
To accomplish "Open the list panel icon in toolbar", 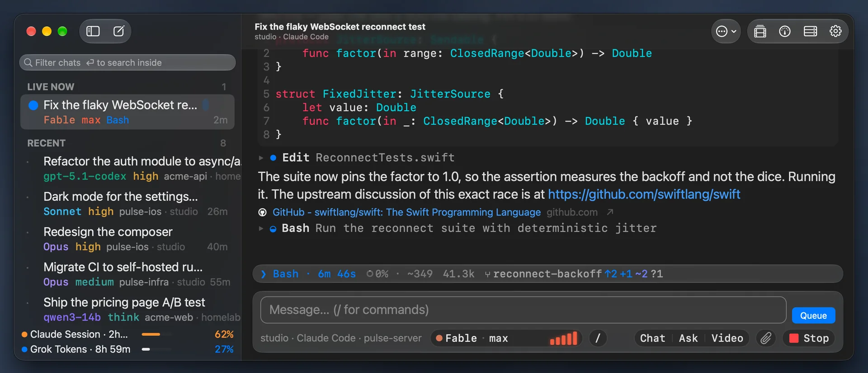I will click(810, 31).
